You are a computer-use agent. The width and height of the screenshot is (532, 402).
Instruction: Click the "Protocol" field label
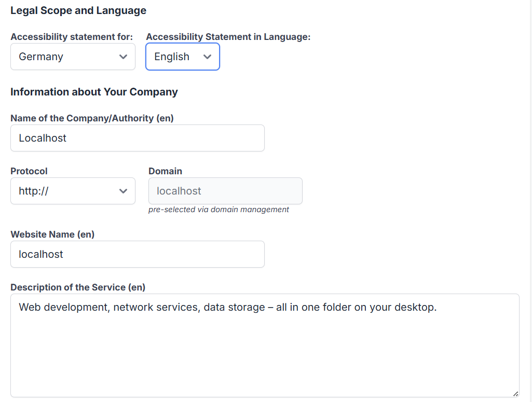[x=29, y=171]
